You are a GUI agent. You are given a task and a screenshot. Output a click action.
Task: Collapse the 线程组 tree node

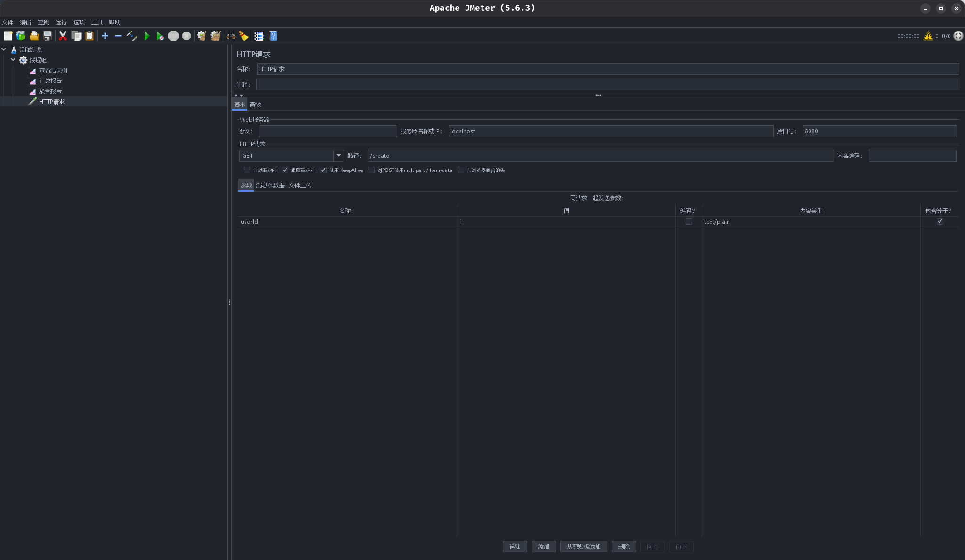pos(13,60)
